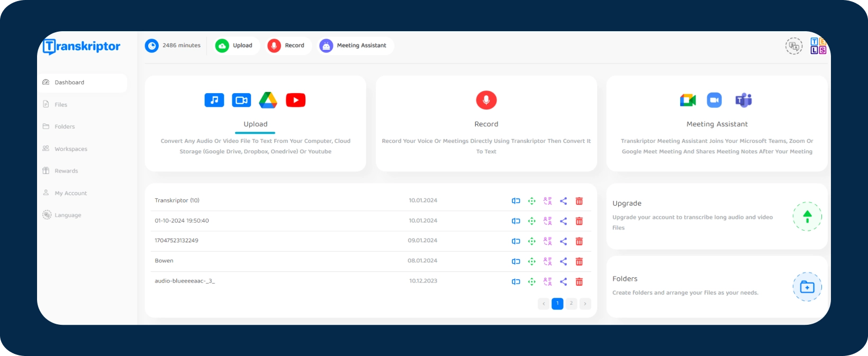Click the Transkriptor logo
Viewport: 868px width, 356px height.
(x=82, y=47)
